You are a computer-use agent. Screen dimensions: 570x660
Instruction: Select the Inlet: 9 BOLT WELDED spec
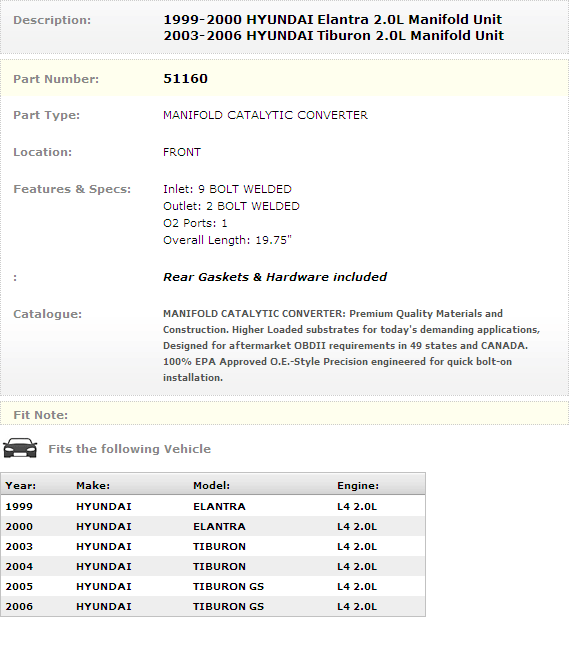227,189
